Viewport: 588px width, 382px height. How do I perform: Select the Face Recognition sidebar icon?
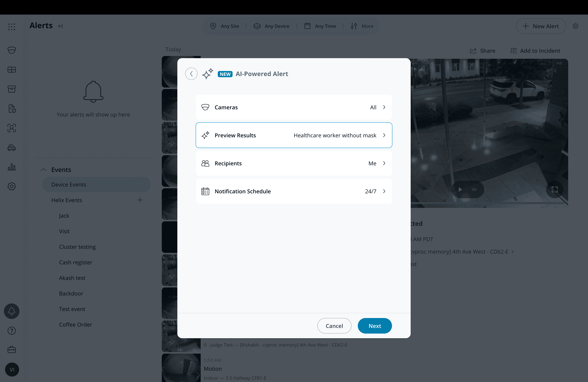pos(12,128)
